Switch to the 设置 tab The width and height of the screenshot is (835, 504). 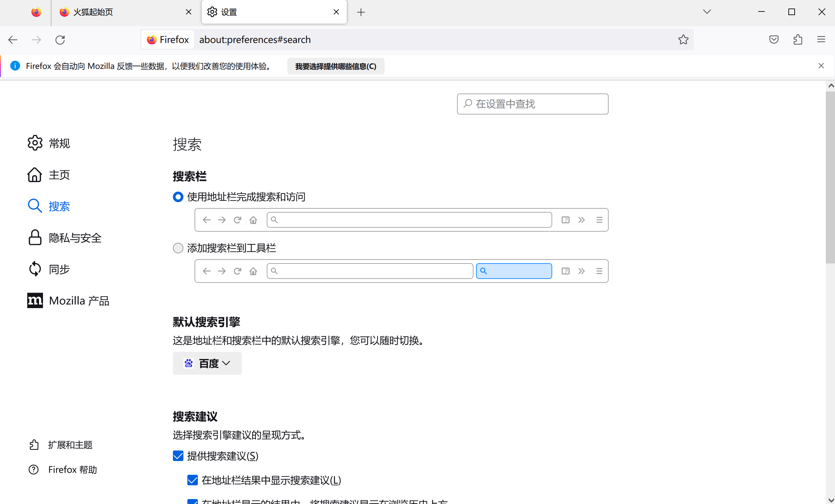point(229,12)
